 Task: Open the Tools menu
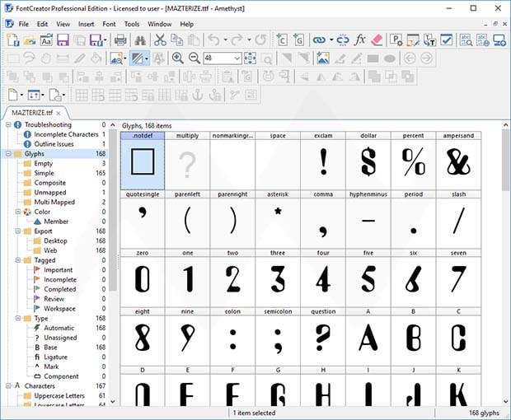pos(132,24)
